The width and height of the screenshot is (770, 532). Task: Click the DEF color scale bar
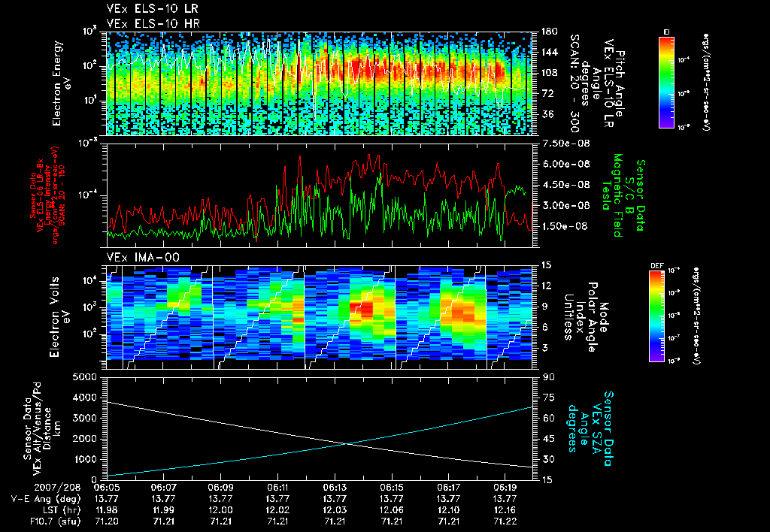pyautogui.click(x=656, y=316)
